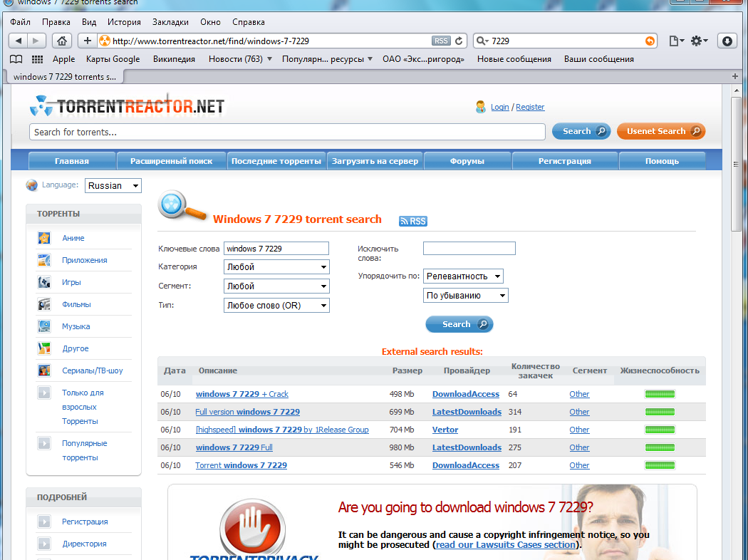The height and width of the screenshot is (560, 748).
Task: Open the Главная navigation tab
Action: [72, 161]
